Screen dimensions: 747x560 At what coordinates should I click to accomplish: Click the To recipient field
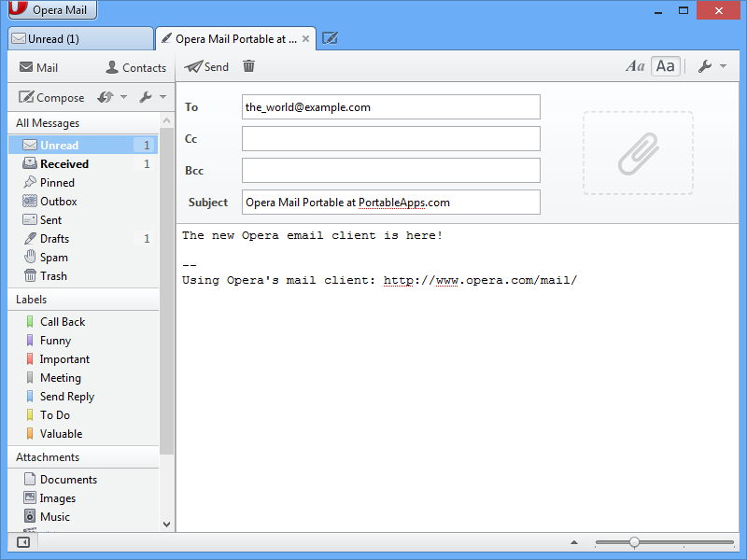(390, 107)
